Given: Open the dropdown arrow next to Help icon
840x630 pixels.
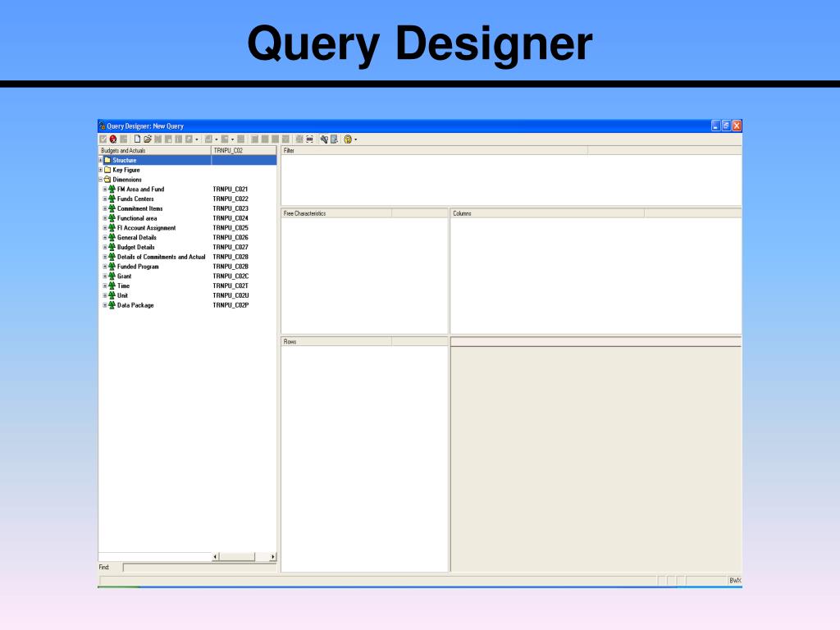Looking at the screenshot, I should tap(356, 139).
